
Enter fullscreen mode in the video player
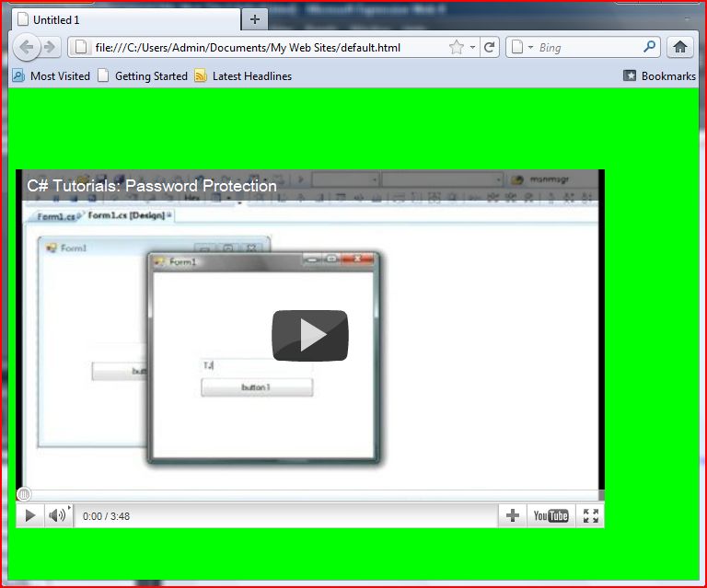(590, 515)
